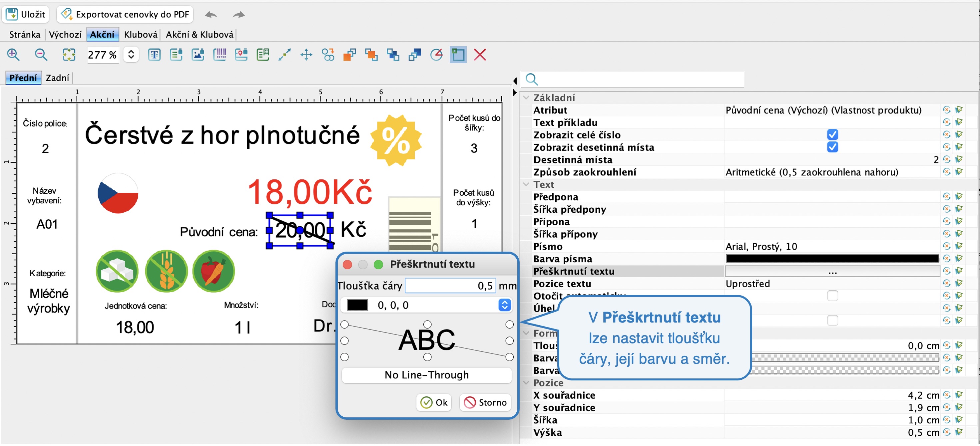Select middle-left strikethrough direction radio

click(345, 341)
